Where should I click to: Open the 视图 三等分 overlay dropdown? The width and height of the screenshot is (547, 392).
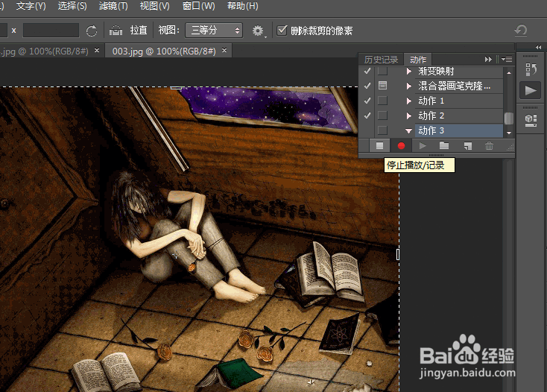coord(214,31)
